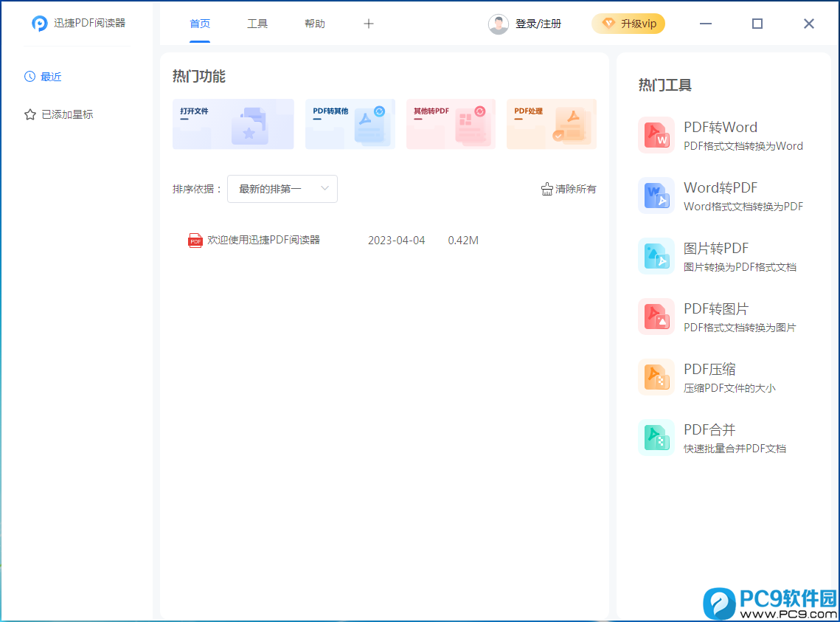840x622 pixels.
Task: Open PDF转Word tool title
Action: click(x=721, y=127)
